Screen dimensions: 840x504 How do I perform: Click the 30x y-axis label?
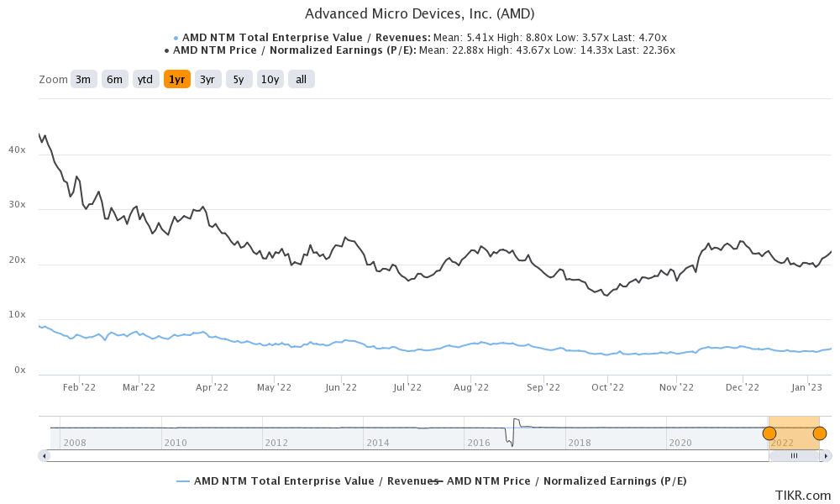point(17,205)
